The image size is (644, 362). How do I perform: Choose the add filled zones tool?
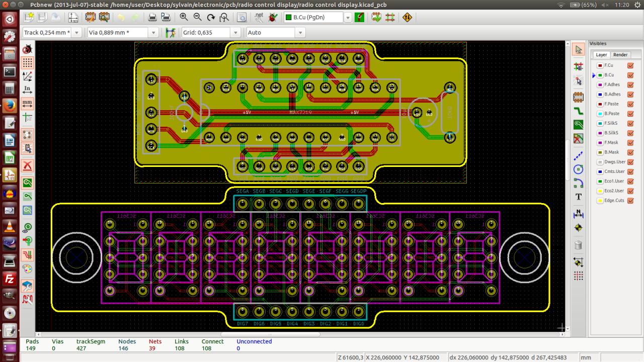(578, 125)
